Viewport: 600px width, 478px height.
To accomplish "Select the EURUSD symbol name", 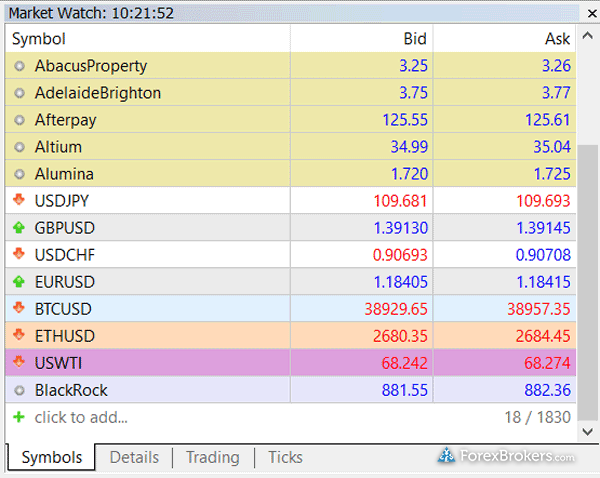I will click(x=65, y=282).
